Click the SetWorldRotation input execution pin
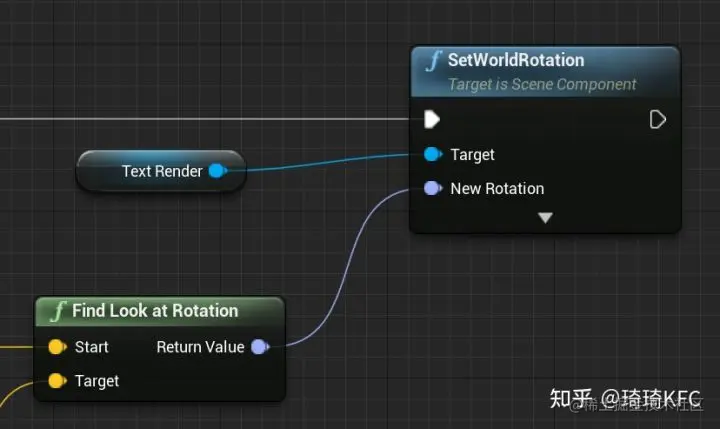Viewport: 720px width, 429px height. pos(432,119)
